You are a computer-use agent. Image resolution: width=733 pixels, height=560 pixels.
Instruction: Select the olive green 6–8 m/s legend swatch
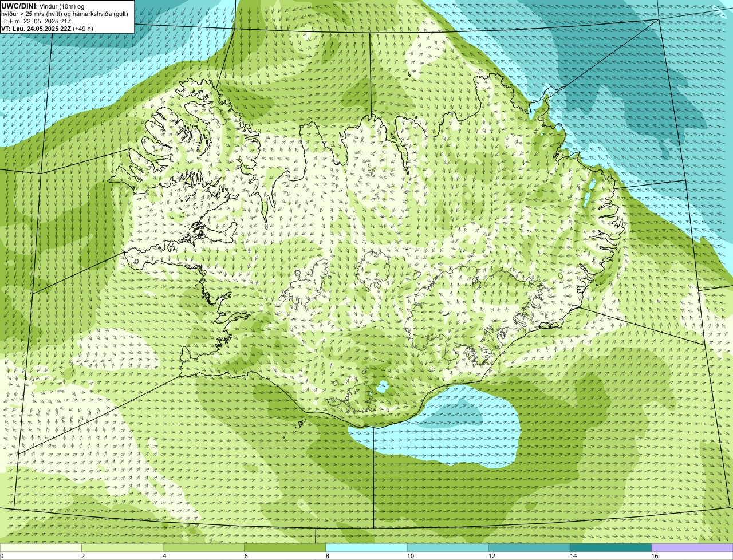285,548
